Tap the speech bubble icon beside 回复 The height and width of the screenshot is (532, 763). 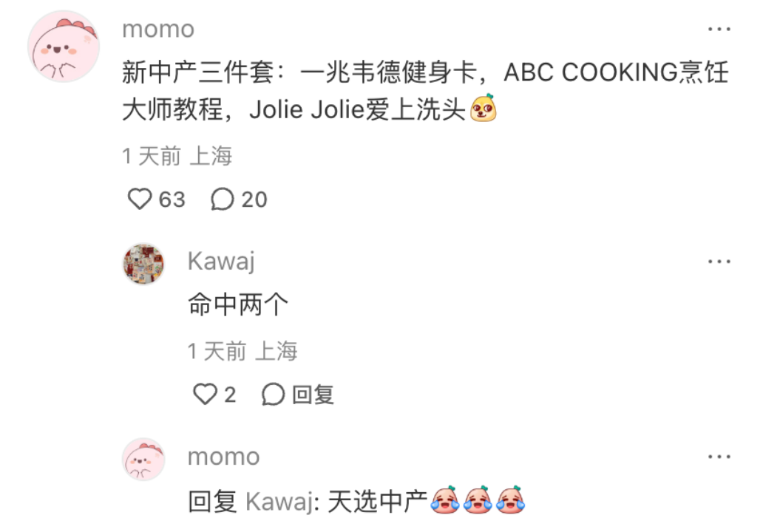tap(273, 394)
